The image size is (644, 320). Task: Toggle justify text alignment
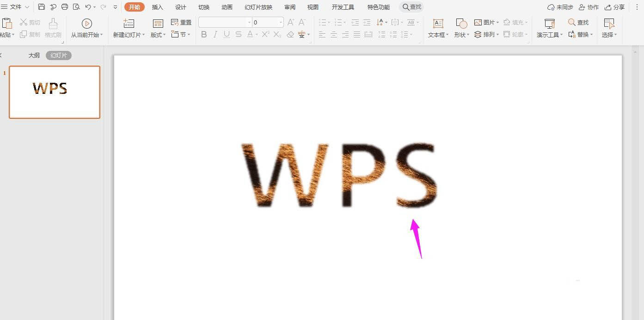pos(357,35)
